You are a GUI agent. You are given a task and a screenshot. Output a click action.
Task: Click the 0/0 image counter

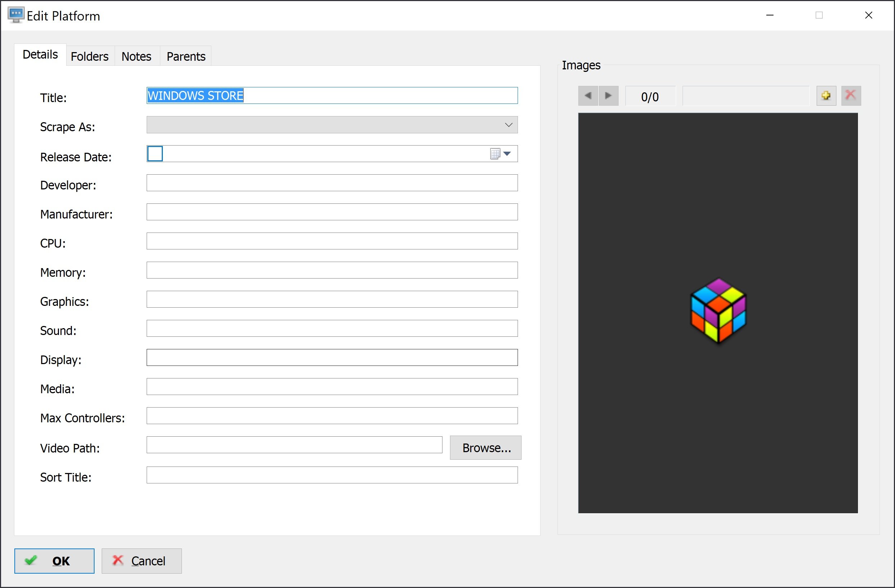(x=650, y=97)
